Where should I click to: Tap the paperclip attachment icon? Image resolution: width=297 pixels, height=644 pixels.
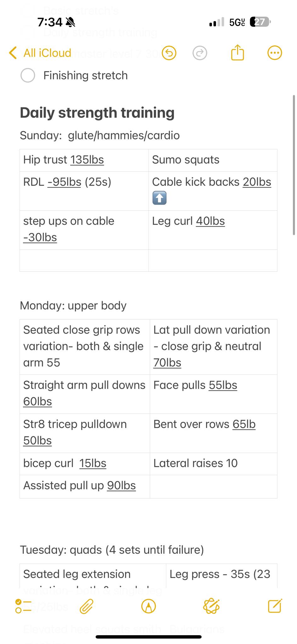click(x=86, y=607)
